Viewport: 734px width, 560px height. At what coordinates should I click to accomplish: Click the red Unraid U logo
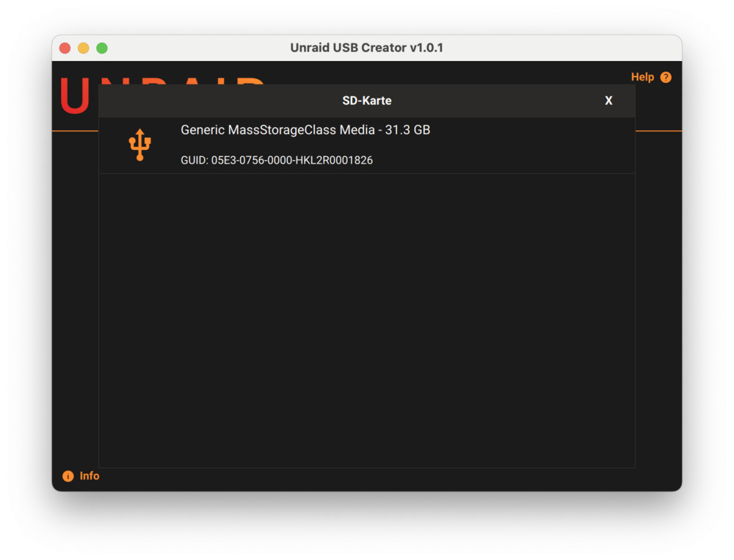[75, 95]
